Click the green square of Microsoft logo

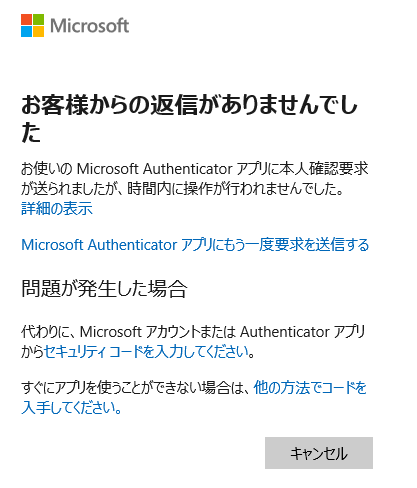[38, 19]
